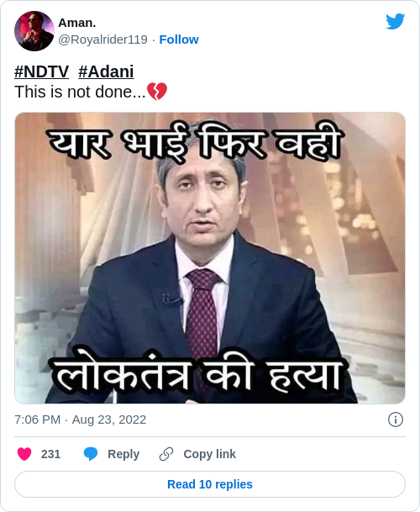Viewport: 420px width, 512px height.
Task: Follow the @Royalrider119 account
Action: (179, 40)
